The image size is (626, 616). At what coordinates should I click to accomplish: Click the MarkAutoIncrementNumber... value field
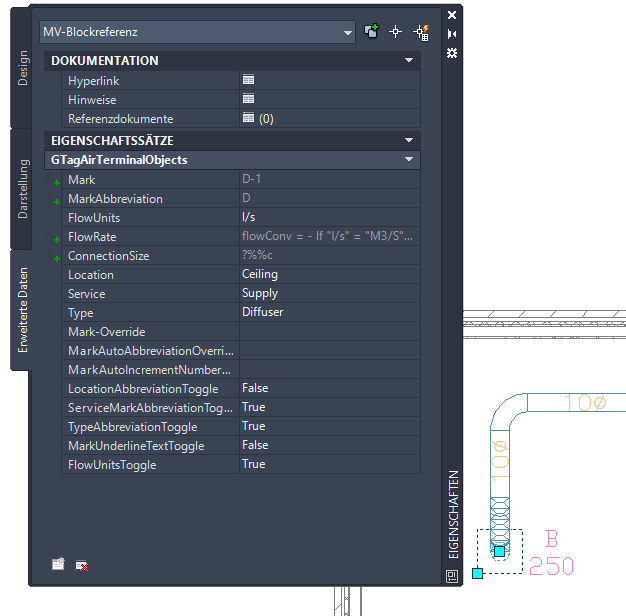pyautogui.click(x=330, y=369)
